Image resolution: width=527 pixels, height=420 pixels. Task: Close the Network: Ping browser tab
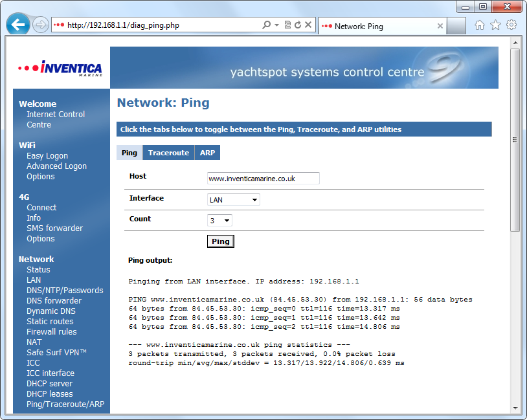(440, 26)
